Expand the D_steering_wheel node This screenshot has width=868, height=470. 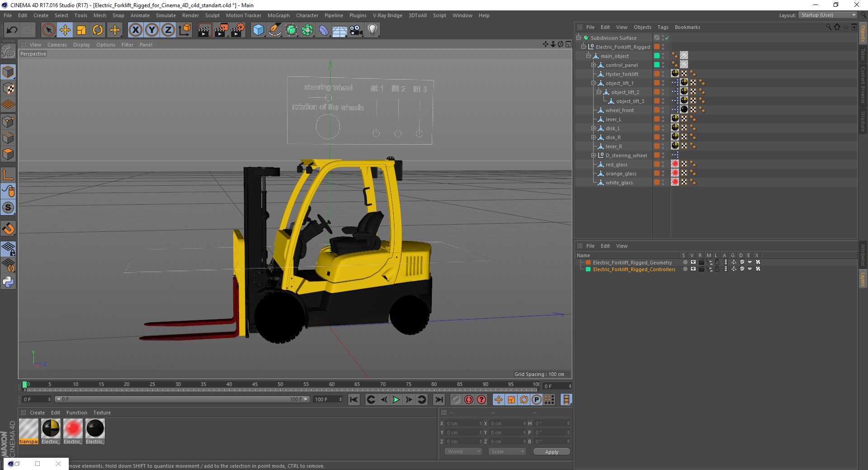pyautogui.click(x=594, y=155)
